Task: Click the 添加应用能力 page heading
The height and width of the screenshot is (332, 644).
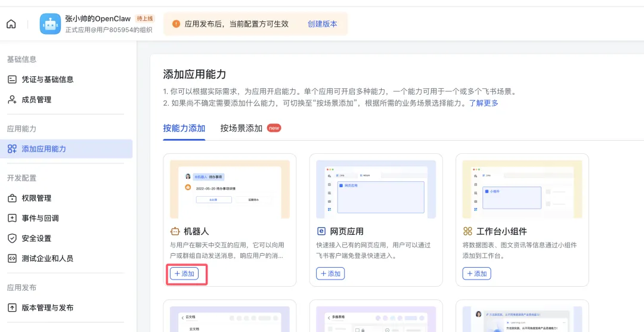Action: pyautogui.click(x=194, y=75)
